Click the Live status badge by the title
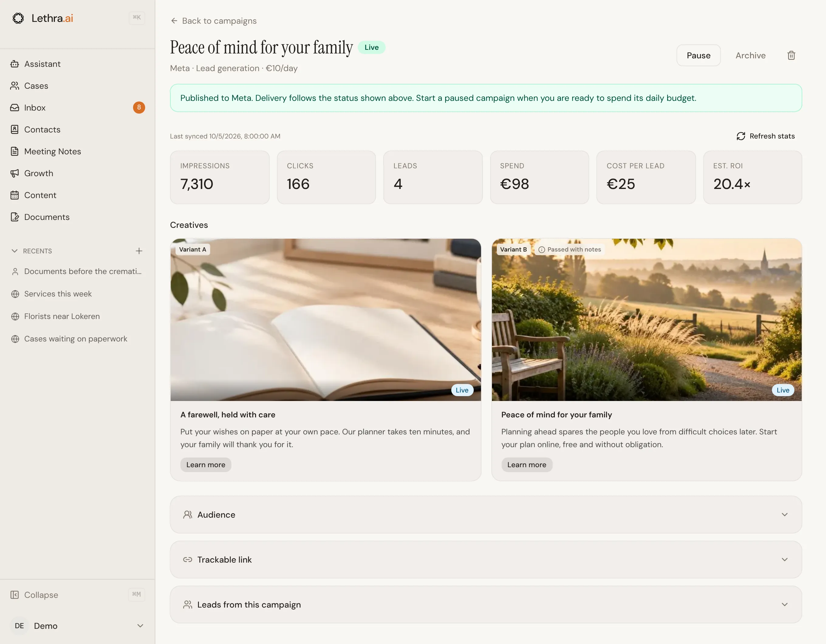 (x=371, y=47)
